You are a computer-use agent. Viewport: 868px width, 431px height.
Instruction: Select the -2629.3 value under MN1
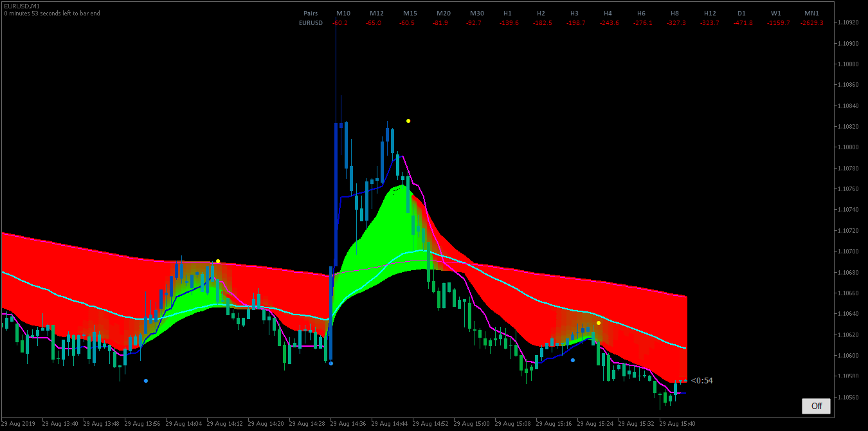[811, 23]
